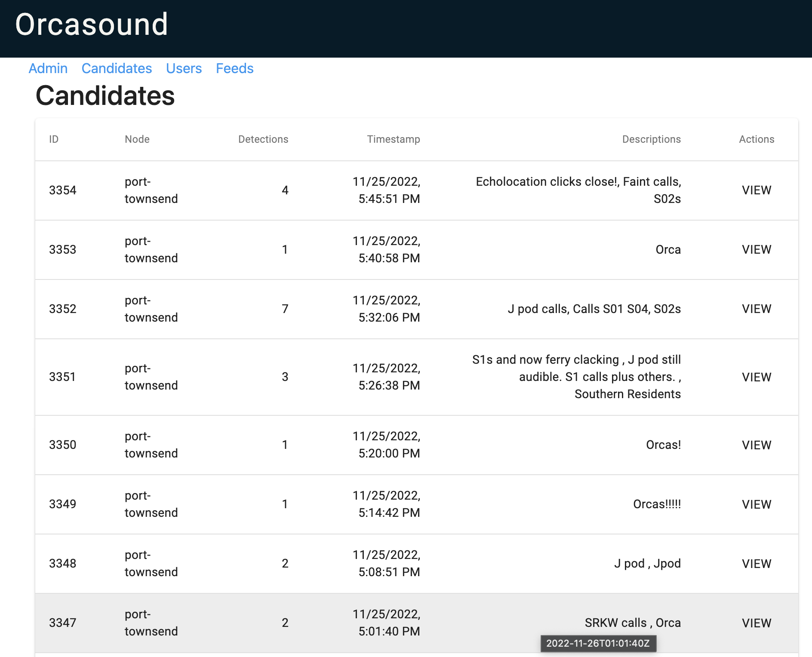812x657 pixels.
Task: Click the Orcasound site title
Action: point(92,25)
